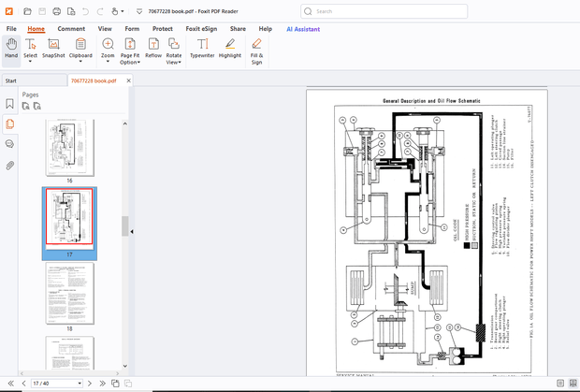This screenshot has width=580, height=392.
Task: Click the reduce page thumbnails icon
Action: [x=37, y=106]
